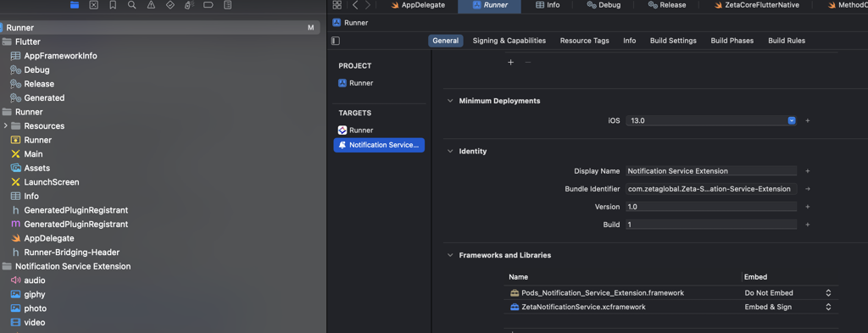Open the Issue navigator warning icon
The image size is (868, 333).
151,5
